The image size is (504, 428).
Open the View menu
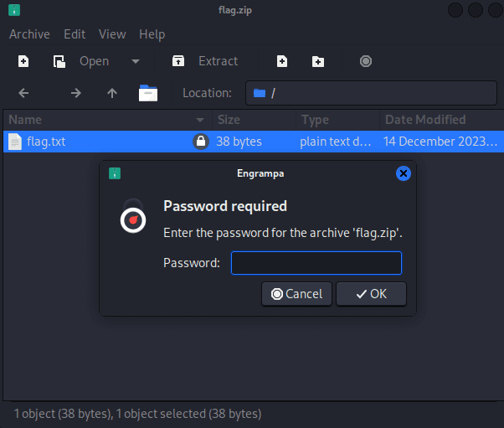[x=112, y=34]
